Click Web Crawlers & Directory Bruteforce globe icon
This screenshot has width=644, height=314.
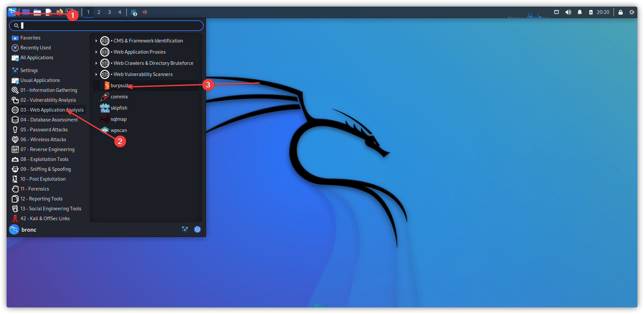pos(105,63)
